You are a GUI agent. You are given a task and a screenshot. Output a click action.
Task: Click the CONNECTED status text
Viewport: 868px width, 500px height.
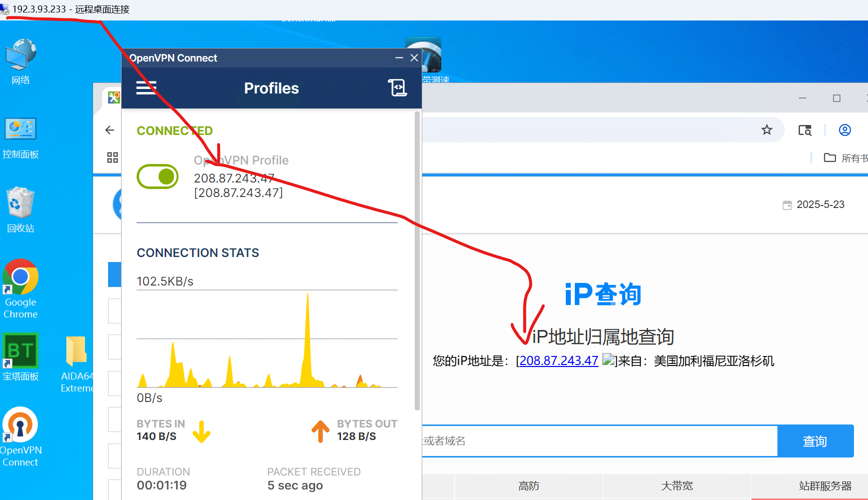point(175,131)
